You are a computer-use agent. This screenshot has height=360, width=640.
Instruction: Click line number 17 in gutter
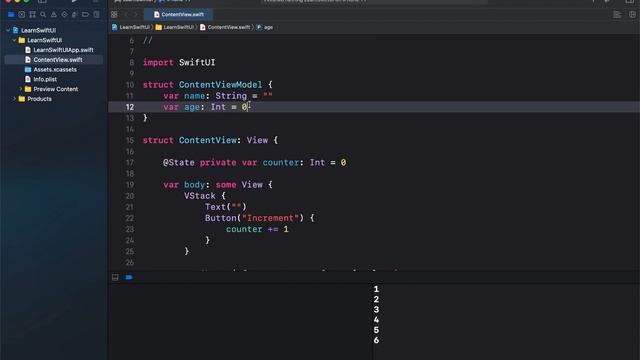130,162
